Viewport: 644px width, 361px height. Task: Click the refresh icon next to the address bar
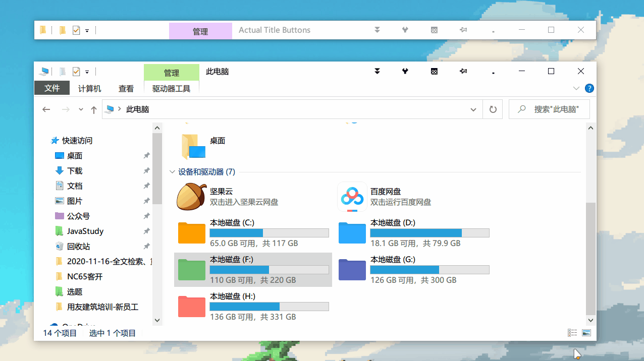[492, 109]
